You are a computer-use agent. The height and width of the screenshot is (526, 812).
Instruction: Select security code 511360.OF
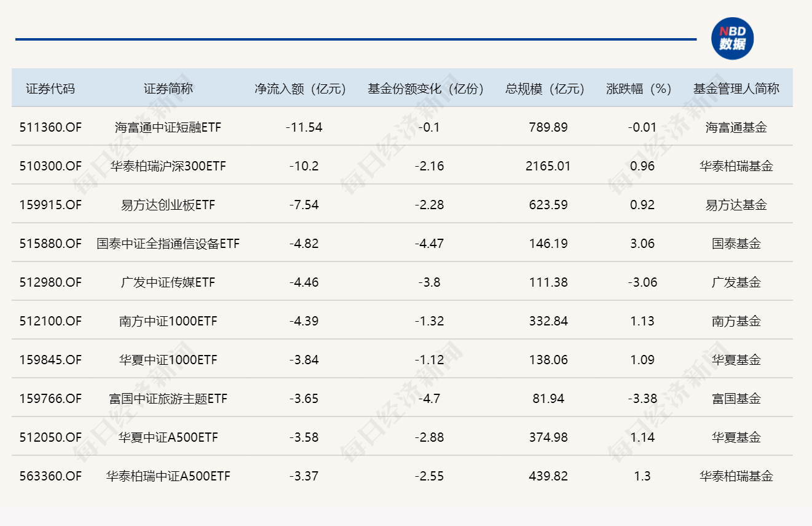pyautogui.click(x=50, y=127)
